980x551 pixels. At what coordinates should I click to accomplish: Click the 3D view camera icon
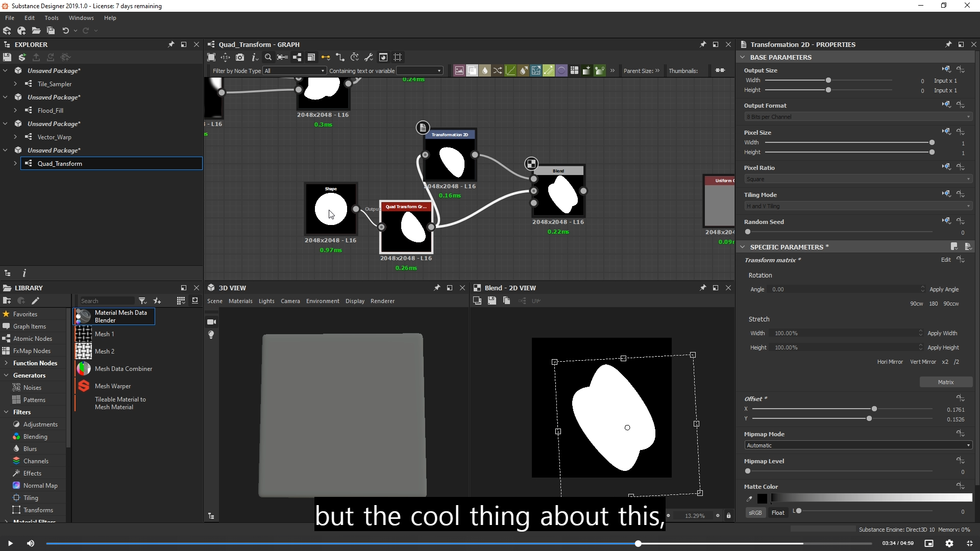211,322
